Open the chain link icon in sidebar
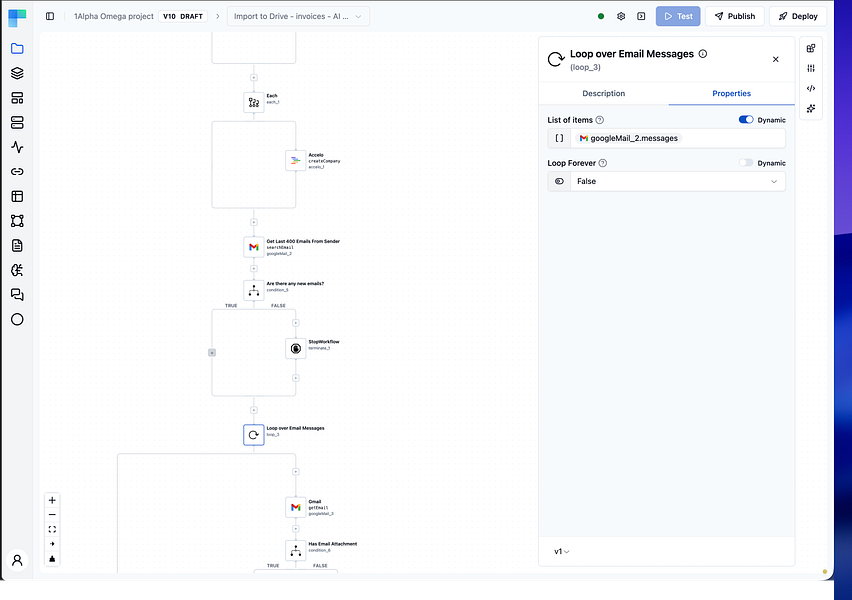Screen dimensions: 852x600 [17, 172]
